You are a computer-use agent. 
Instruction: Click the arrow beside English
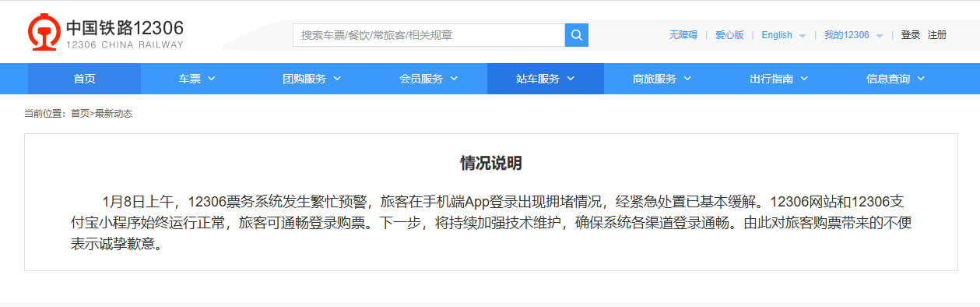tap(802, 36)
